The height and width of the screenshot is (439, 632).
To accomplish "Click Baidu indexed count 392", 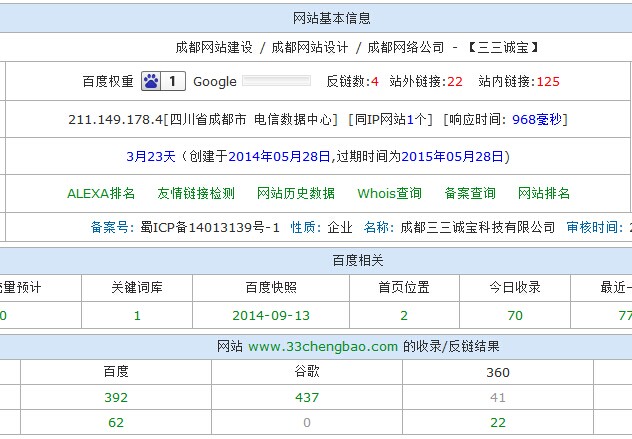I will [x=116, y=398].
